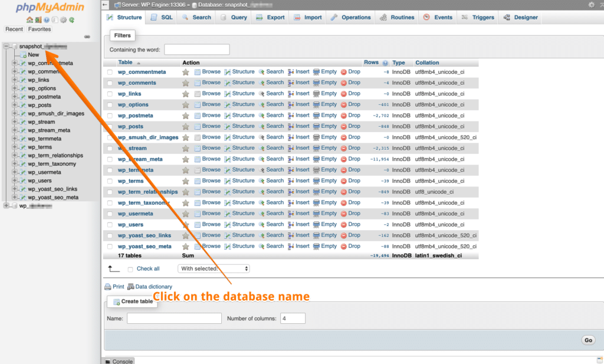The width and height of the screenshot is (604, 364).
Task: Switch to the SQL tab
Action: (161, 17)
